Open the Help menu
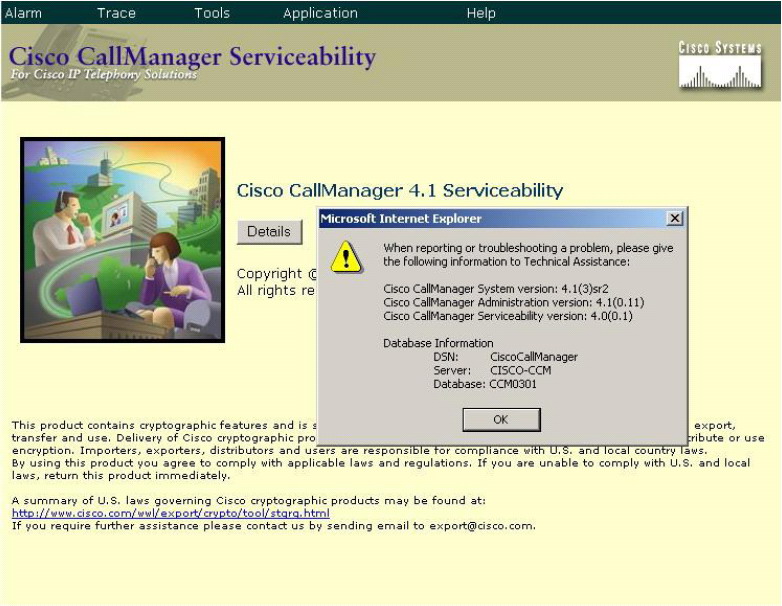Viewport: 782px width, 606px height. (481, 13)
